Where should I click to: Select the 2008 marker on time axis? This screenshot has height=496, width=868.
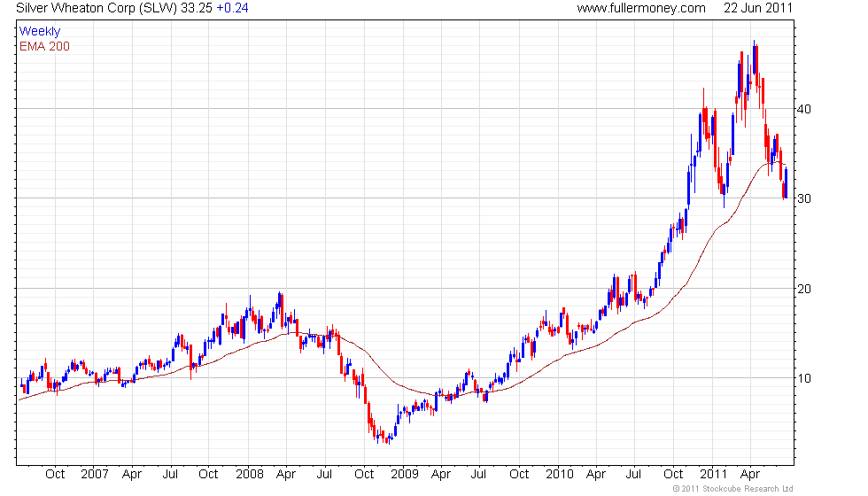(248, 474)
